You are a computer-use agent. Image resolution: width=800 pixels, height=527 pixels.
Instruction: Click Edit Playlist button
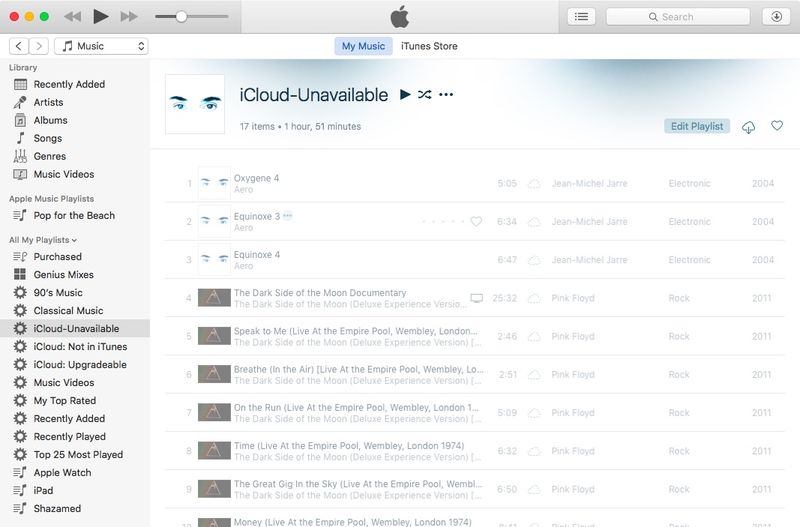point(697,126)
